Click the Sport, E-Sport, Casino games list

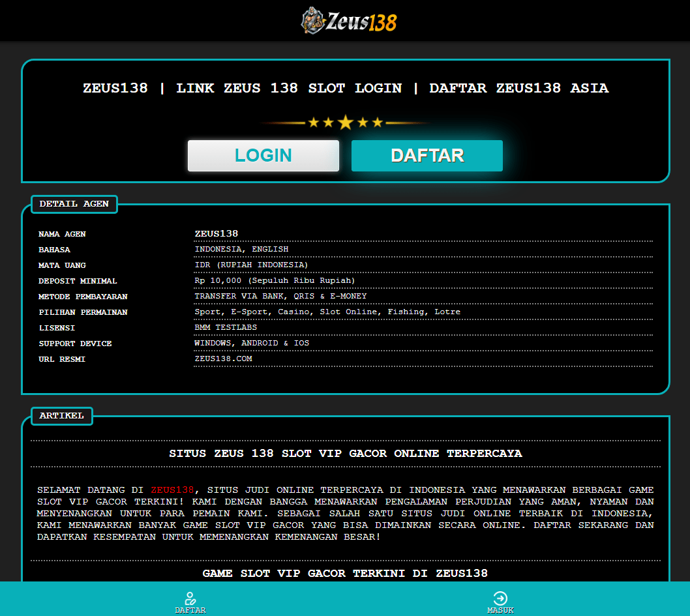tap(327, 312)
